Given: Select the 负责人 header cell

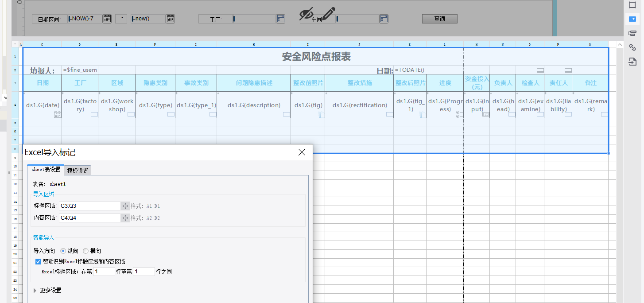Looking at the screenshot, I should pos(503,83).
